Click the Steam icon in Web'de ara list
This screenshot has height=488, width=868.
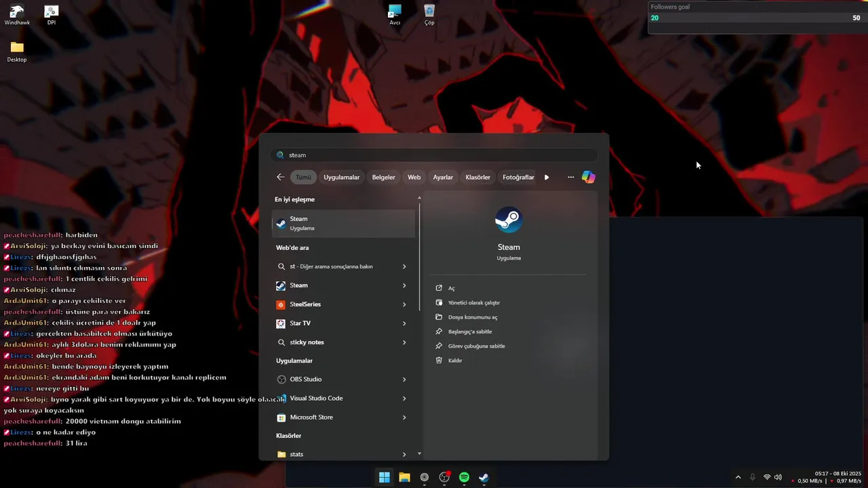pos(281,285)
